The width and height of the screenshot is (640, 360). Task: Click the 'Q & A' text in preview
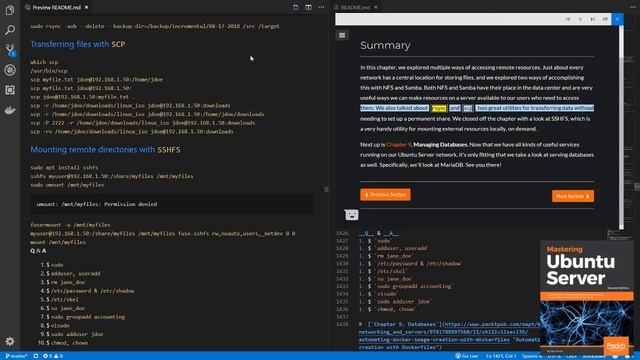[x=38, y=251]
